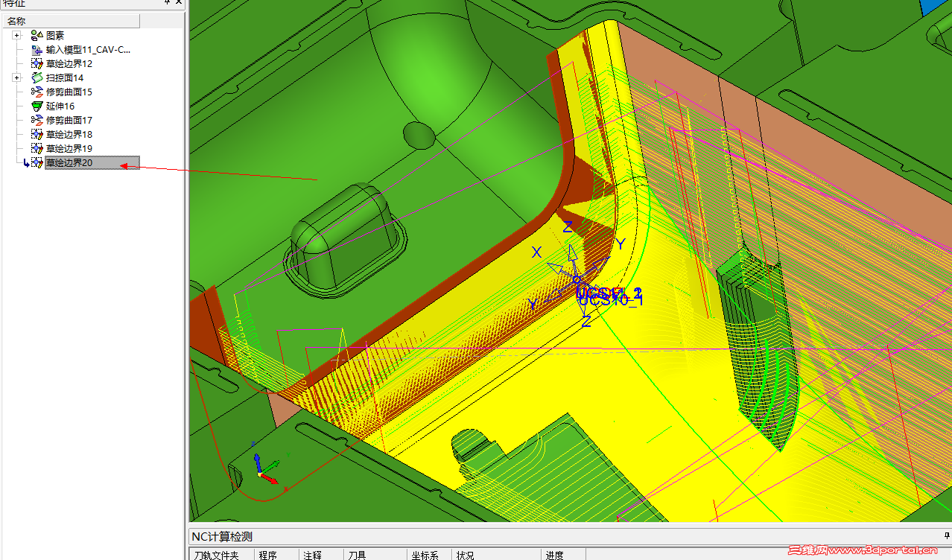The width and height of the screenshot is (952, 560).
Task: Expand the 图素 tree node
Action: pos(16,35)
